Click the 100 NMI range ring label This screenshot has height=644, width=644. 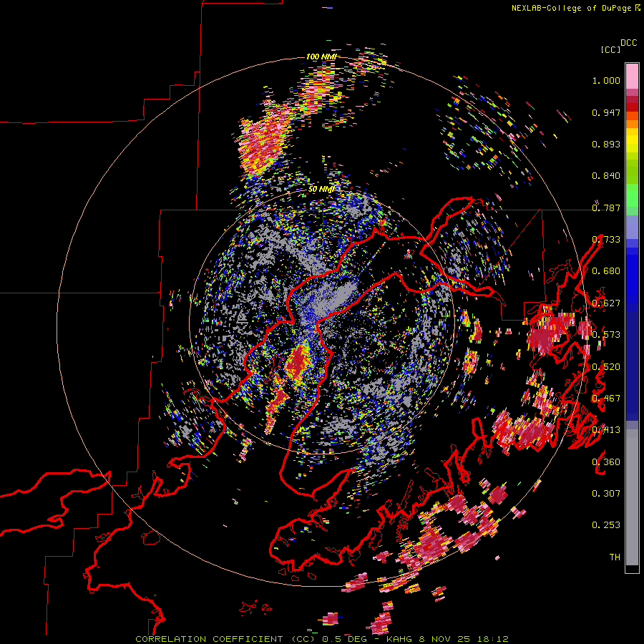click(321, 57)
